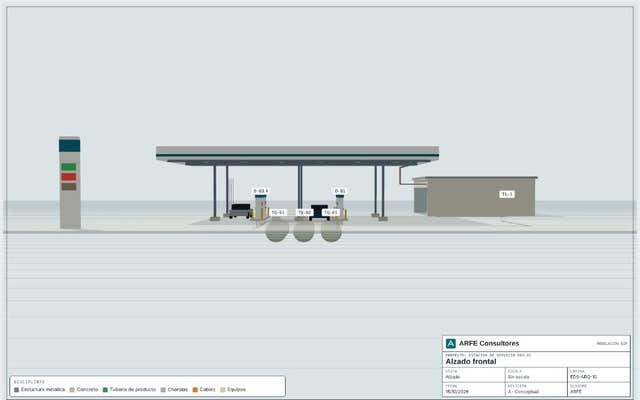Click the TK-03 tank label
This screenshot has width=640, height=400.
click(331, 213)
